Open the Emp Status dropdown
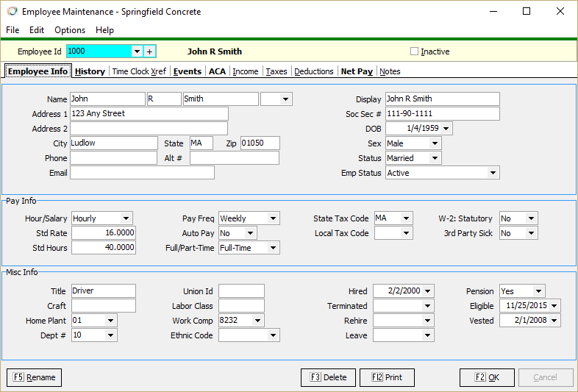Viewport: 578px width, 392px height. (492, 173)
